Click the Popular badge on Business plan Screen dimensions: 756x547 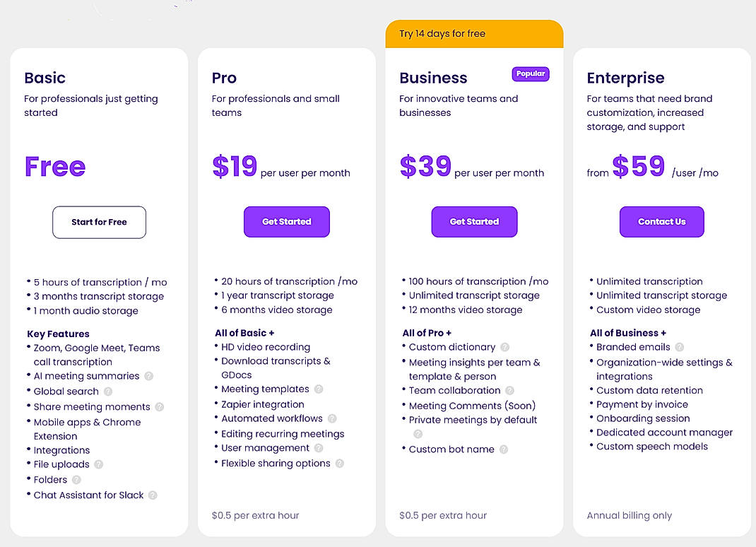tap(531, 73)
